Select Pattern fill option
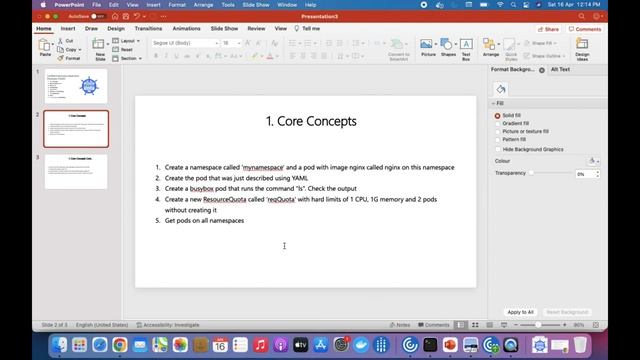This screenshot has width=640, height=360. (x=497, y=140)
